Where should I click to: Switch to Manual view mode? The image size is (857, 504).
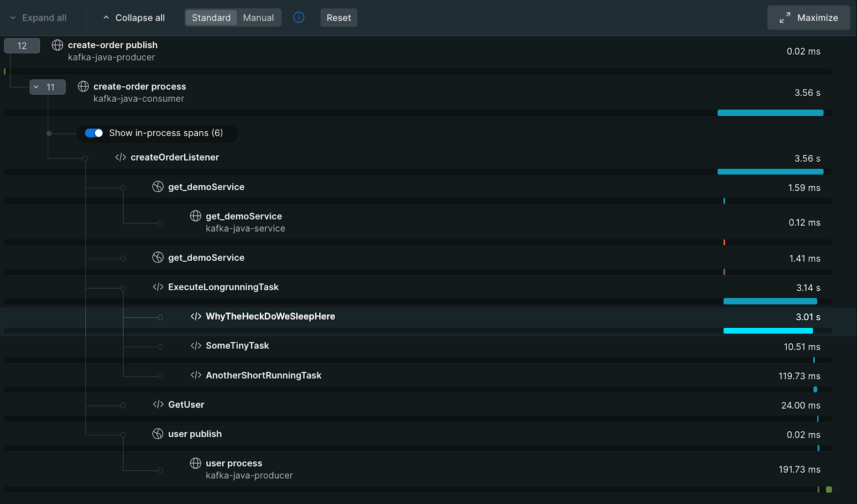(258, 18)
